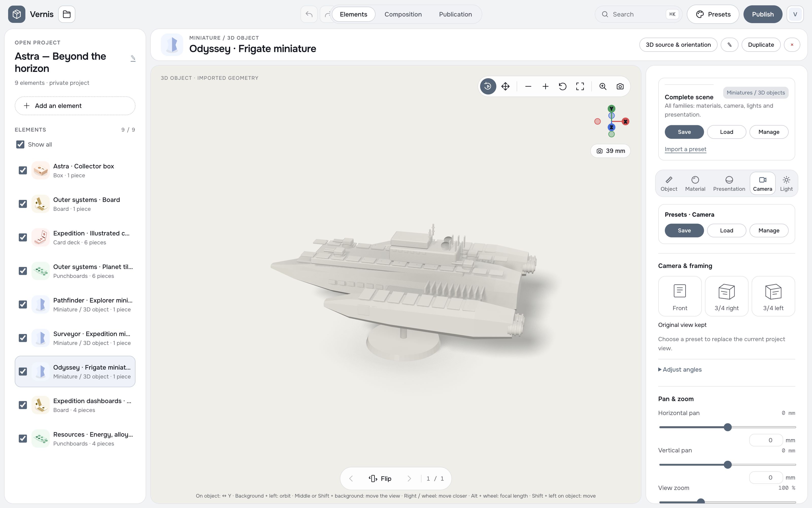Go to the previous piece arrow
812x508 pixels.
351,479
